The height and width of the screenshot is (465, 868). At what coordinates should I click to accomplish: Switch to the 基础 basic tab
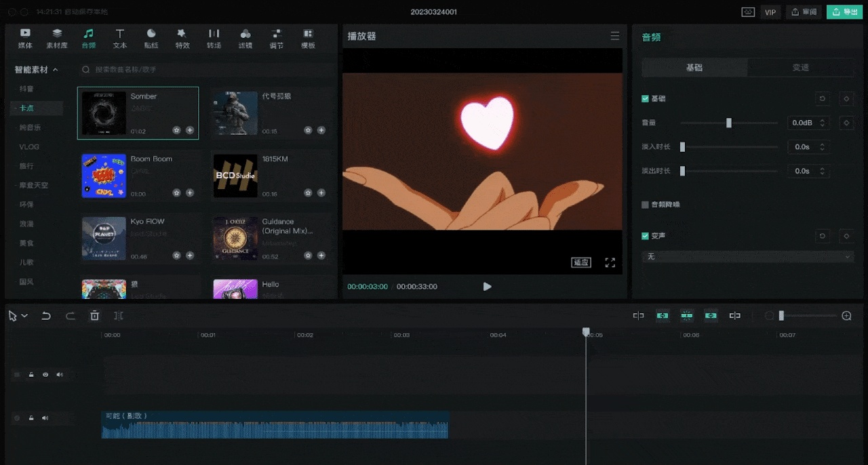coord(694,68)
